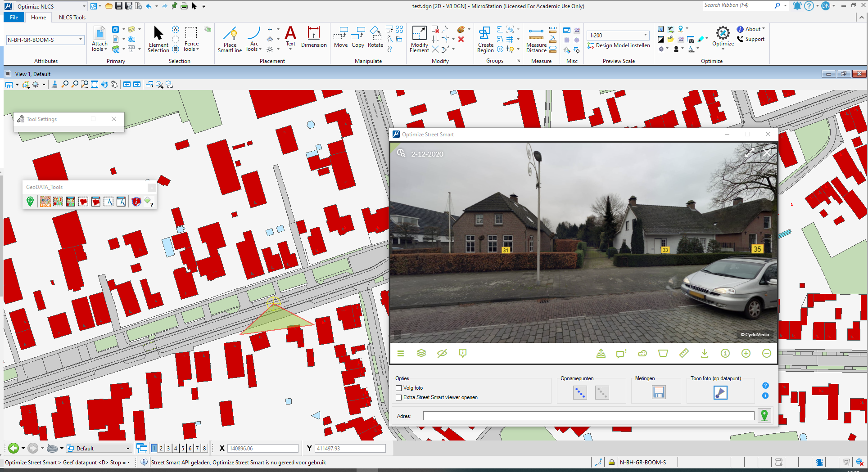Choose the Text placement tool
The width and height of the screenshot is (868, 472).
[x=291, y=36]
